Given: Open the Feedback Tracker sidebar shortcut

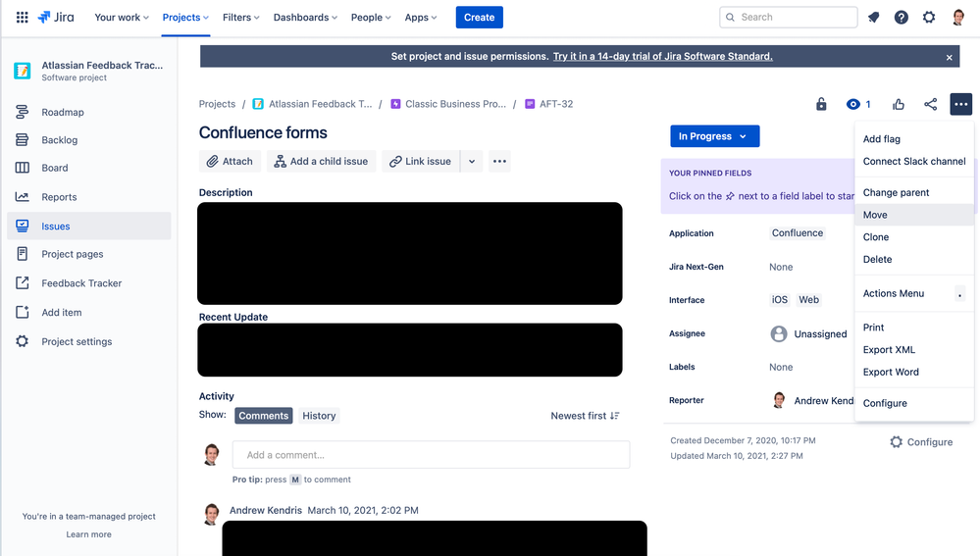Looking at the screenshot, I should pos(88,283).
